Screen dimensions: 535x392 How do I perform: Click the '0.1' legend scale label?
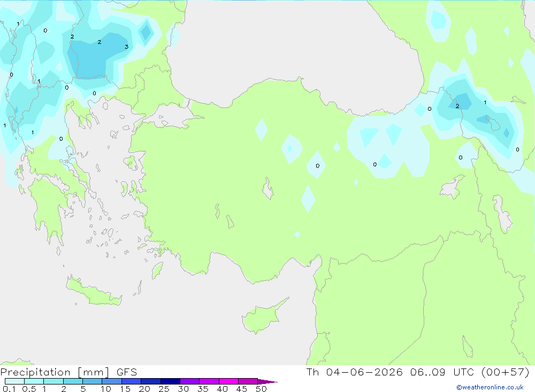coord(9,389)
